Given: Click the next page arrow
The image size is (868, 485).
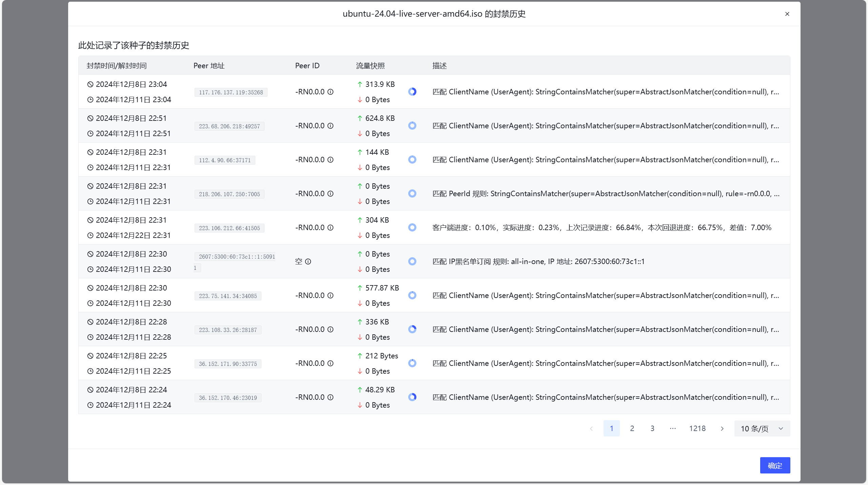Looking at the screenshot, I should pyautogui.click(x=722, y=428).
